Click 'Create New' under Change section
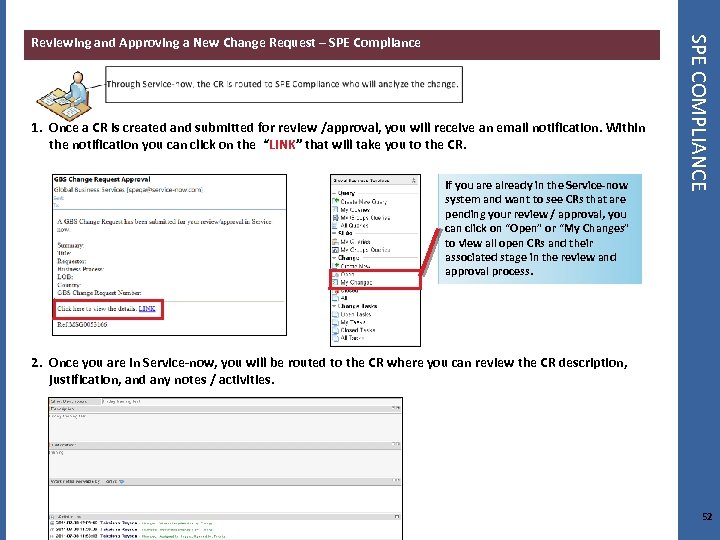The image size is (720, 540). coord(355,266)
